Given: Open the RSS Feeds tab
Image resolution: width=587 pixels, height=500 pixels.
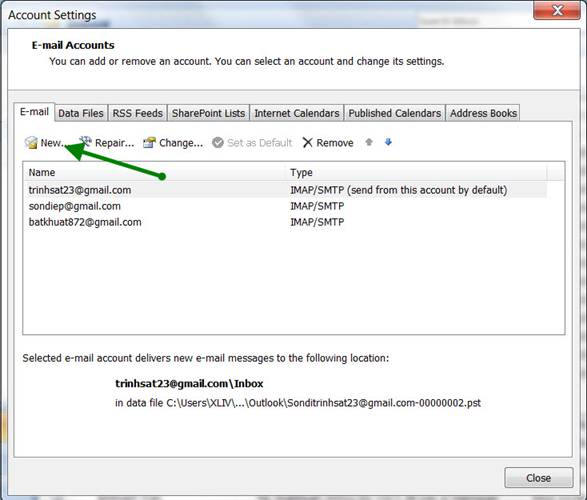Looking at the screenshot, I should [137, 113].
